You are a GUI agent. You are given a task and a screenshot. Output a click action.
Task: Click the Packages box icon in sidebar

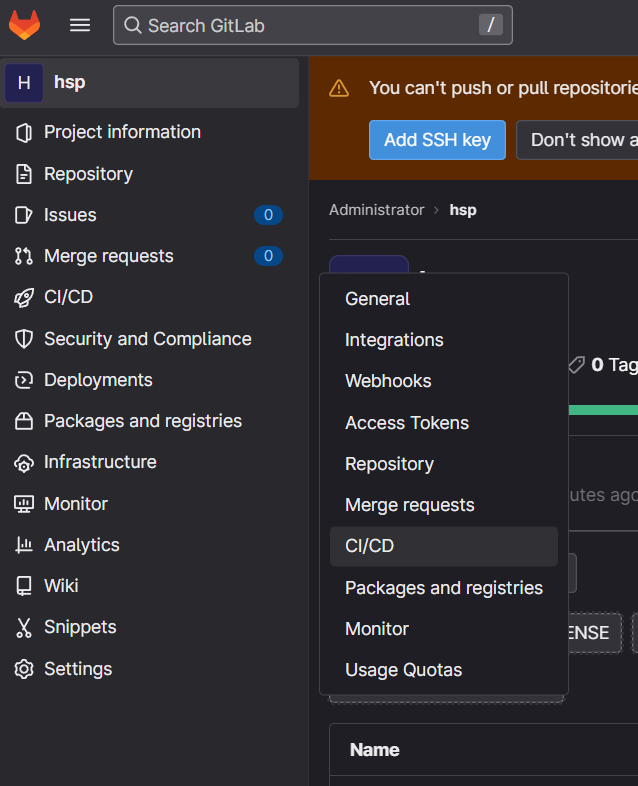[x=24, y=422]
